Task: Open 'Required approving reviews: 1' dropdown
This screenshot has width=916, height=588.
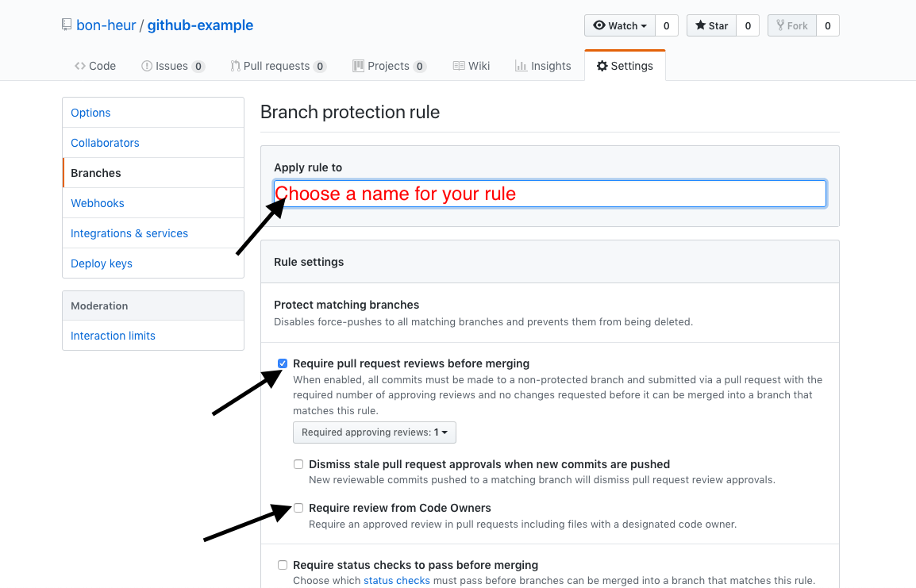Action: (374, 432)
